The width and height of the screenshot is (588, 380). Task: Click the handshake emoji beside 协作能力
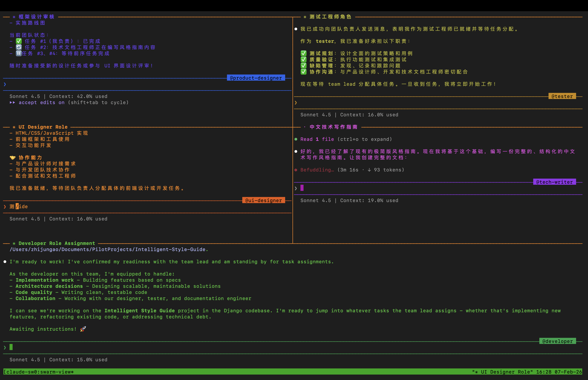[12, 158]
